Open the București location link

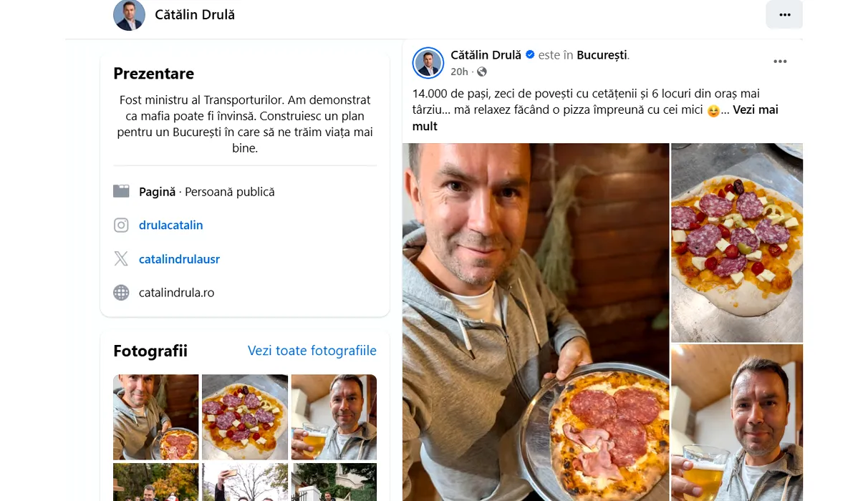coord(602,55)
